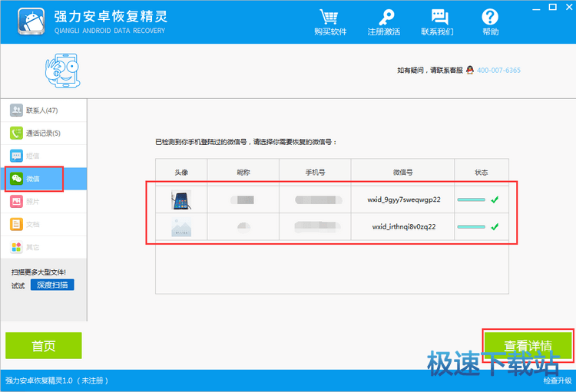Click the QQ penguin customer service icon
The height and width of the screenshot is (392, 576).
tap(470, 70)
